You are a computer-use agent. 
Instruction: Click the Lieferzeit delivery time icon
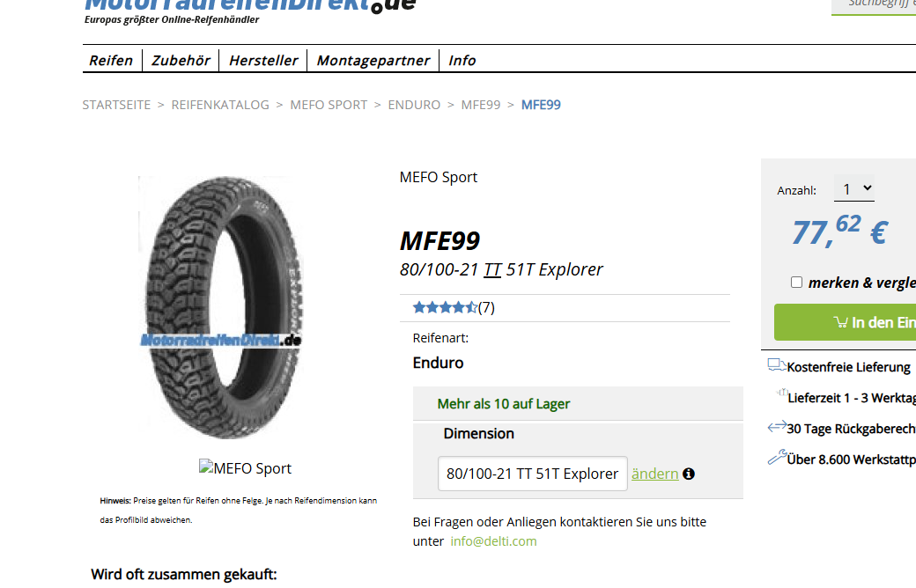781,393
